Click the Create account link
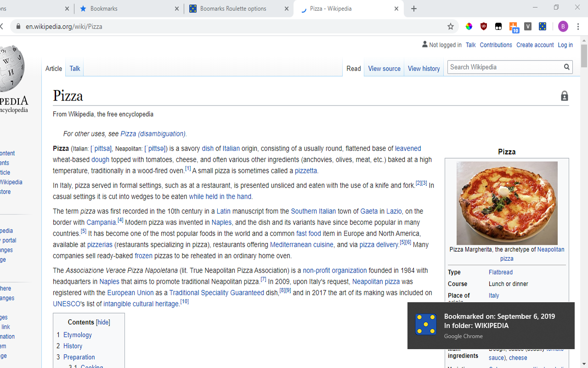This screenshot has height=368, width=588. tap(535, 45)
